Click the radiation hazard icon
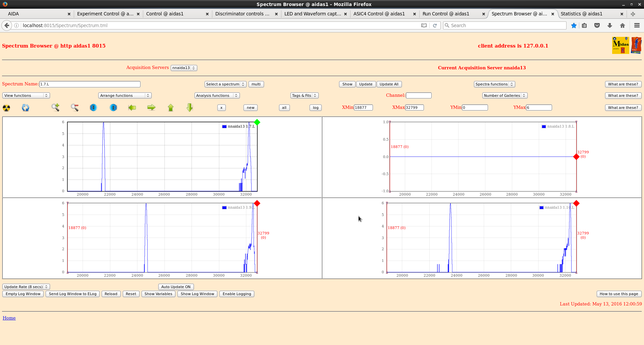This screenshot has height=345, width=644. coord(6,108)
